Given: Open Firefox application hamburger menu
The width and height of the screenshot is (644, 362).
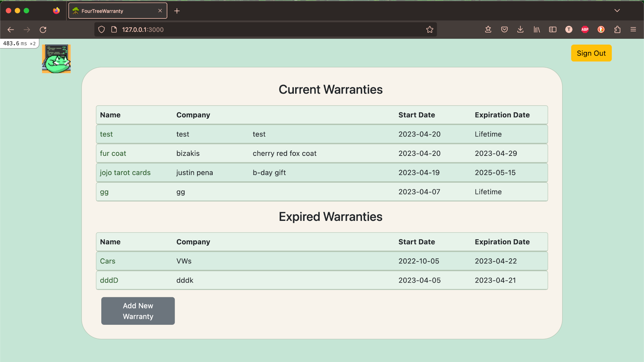Looking at the screenshot, I should 633,29.
